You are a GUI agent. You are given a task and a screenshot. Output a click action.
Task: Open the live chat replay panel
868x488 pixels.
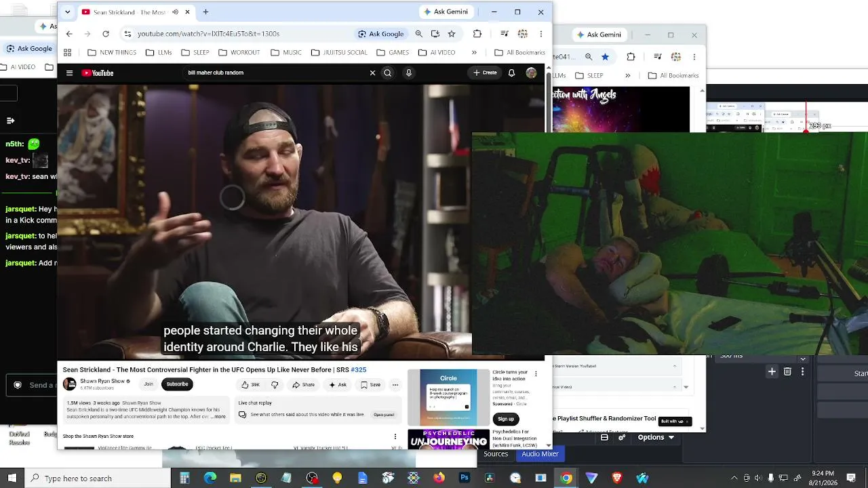tap(383, 415)
